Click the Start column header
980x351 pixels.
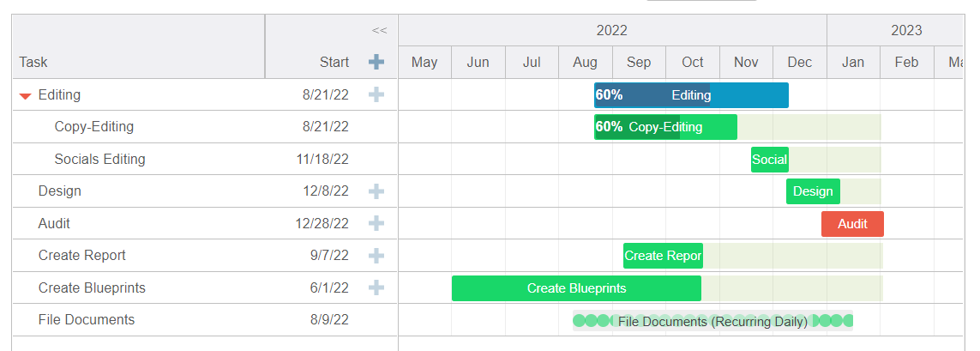(334, 62)
